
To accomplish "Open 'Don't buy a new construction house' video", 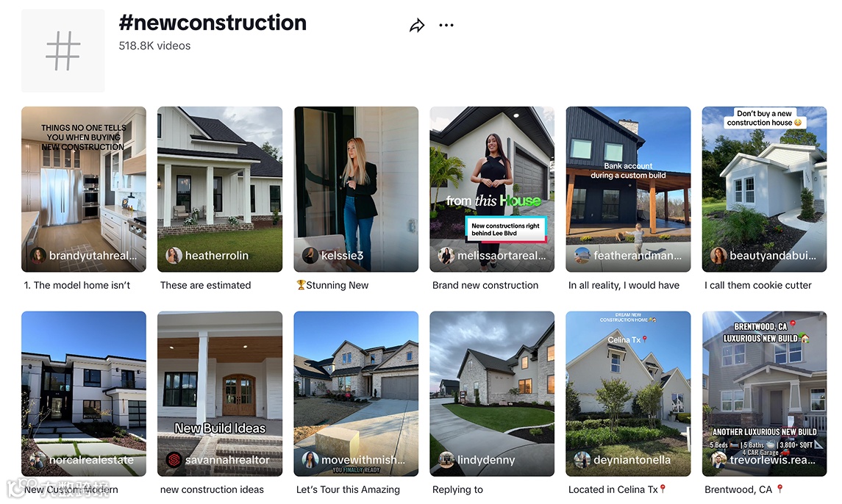I will pyautogui.click(x=764, y=189).
